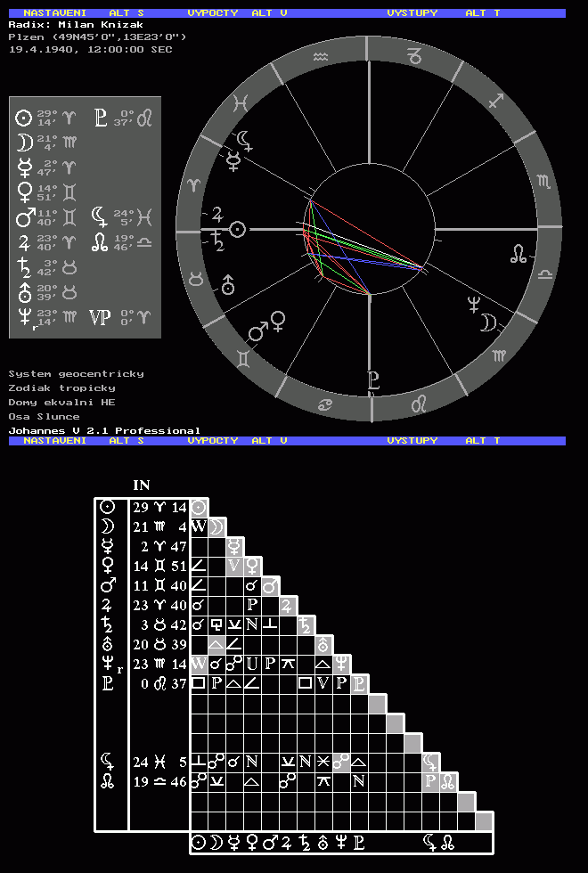Click VYPOCTY in the lower menu bar

point(212,441)
